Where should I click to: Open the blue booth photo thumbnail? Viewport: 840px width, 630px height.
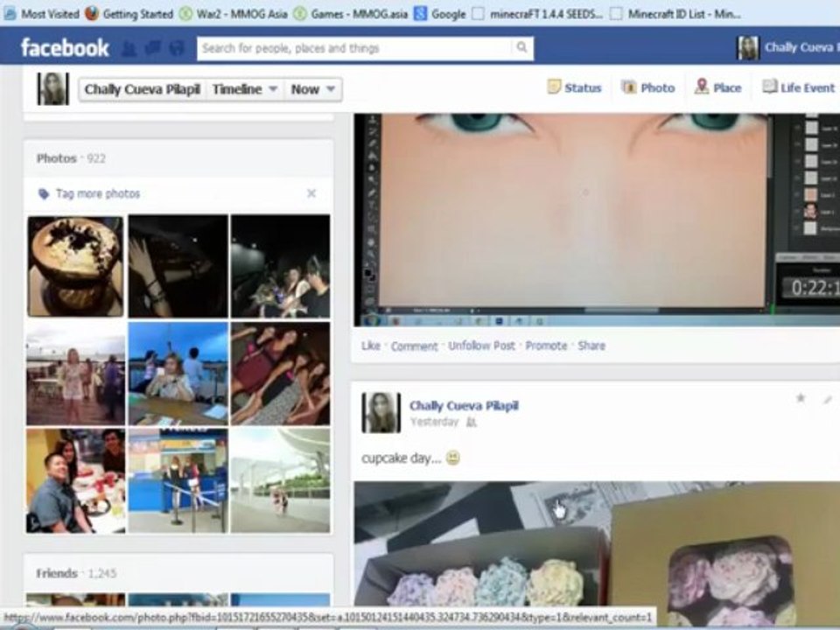(x=178, y=480)
